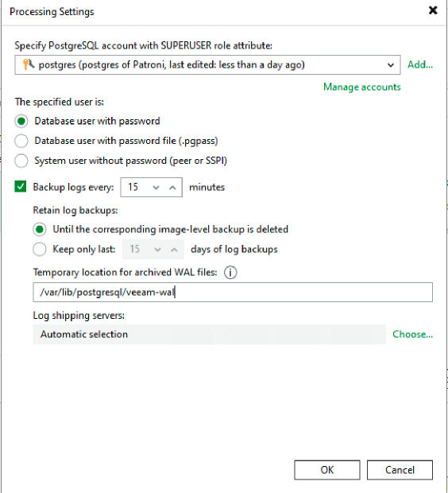
Task: Click down arrow of Keep only last days
Action: [158, 250]
